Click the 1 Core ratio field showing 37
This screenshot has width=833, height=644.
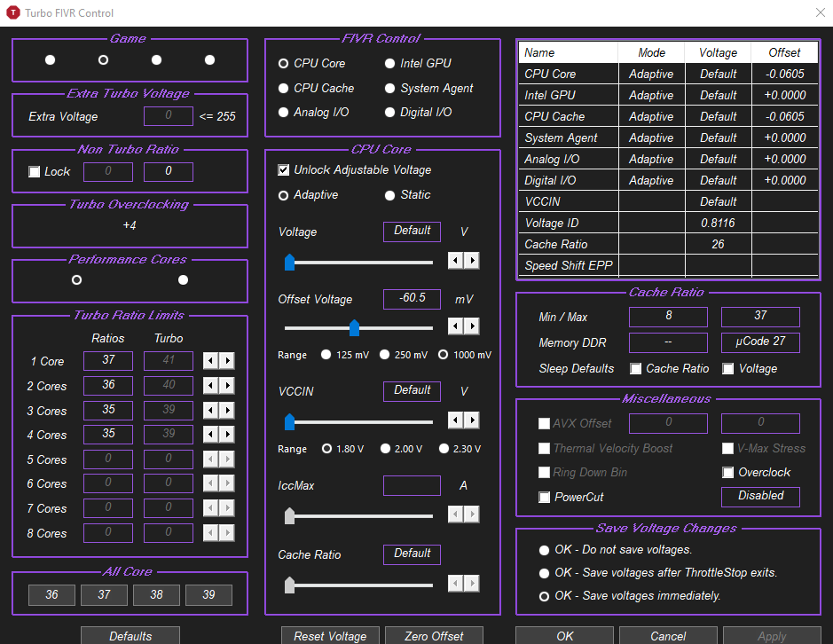coord(108,360)
